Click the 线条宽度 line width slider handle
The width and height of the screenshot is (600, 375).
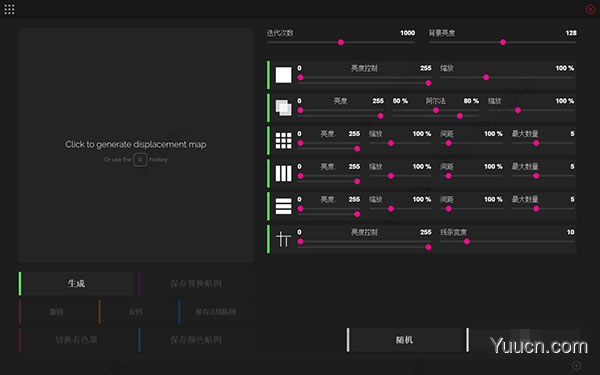coord(467,242)
